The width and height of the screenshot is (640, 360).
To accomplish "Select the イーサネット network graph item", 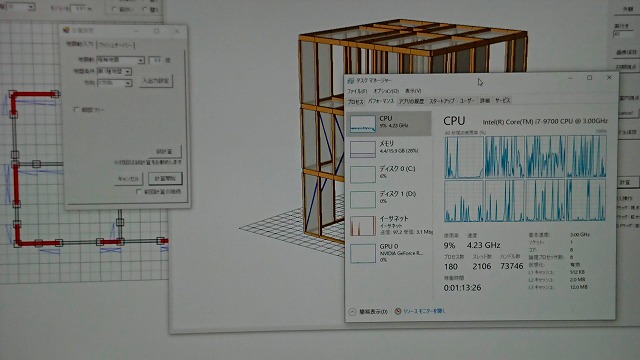I will pos(389,225).
